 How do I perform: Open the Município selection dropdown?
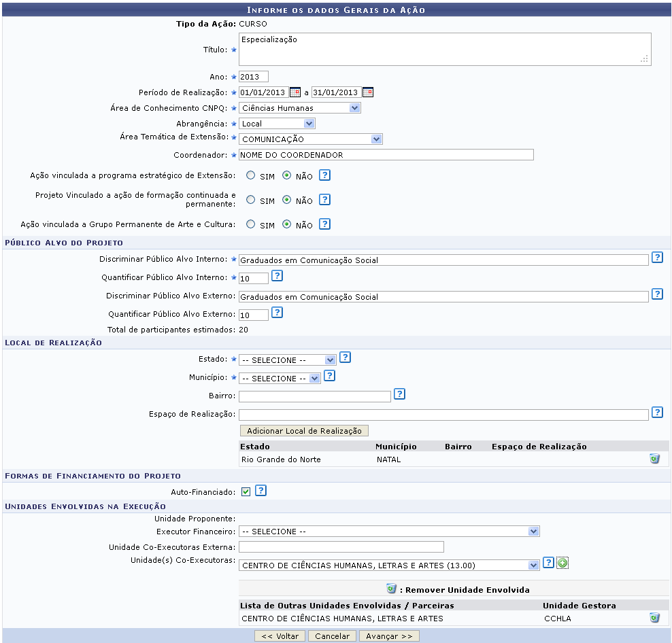click(x=280, y=379)
